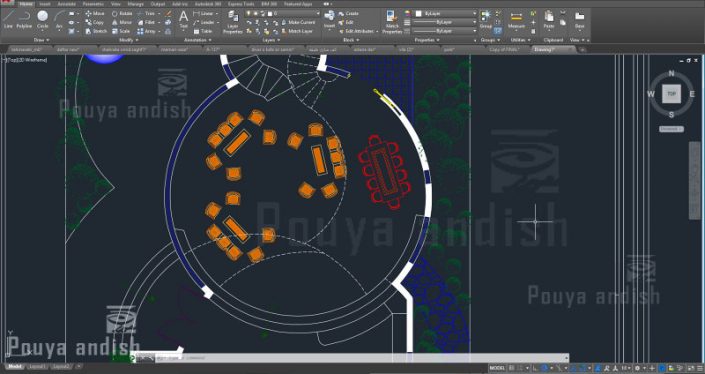Activate the Move command
Image resolution: width=705 pixels, height=374 pixels.
(95, 13)
